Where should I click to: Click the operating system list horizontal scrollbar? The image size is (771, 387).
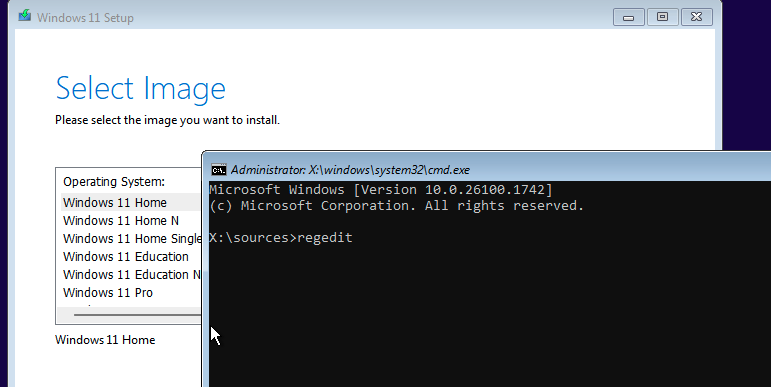(x=129, y=315)
